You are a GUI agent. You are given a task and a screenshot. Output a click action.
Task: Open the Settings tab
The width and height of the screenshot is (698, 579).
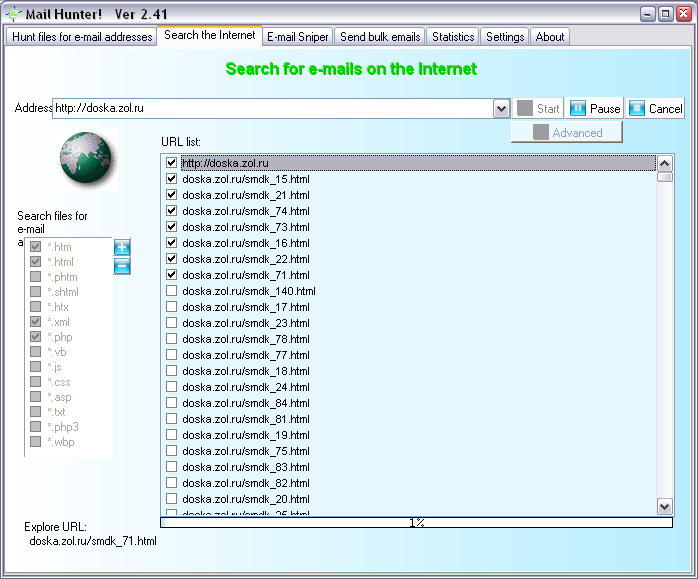coord(505,36)
